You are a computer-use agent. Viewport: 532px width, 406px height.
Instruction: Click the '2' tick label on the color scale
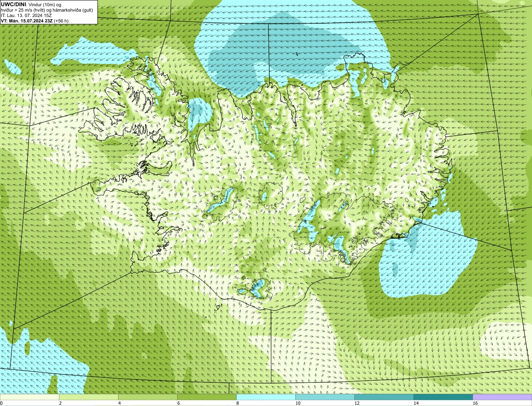tap(61, 403)
